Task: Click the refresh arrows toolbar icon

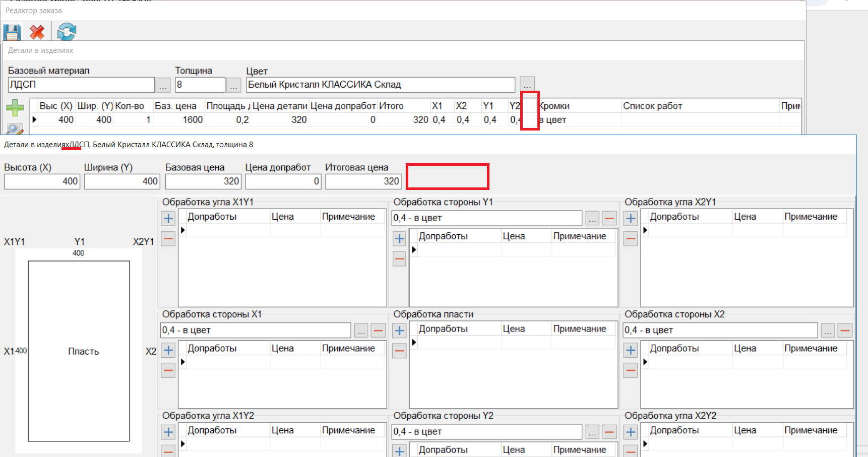Action: coord(67,32)
